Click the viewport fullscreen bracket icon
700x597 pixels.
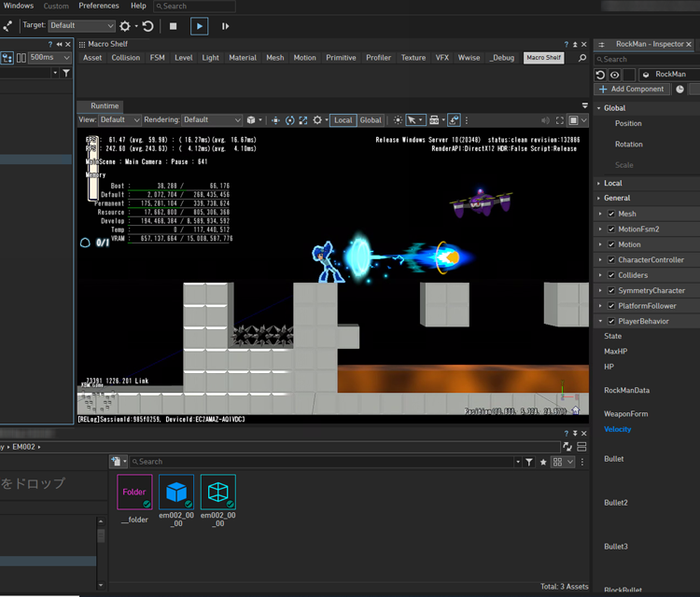pos(560,120)
